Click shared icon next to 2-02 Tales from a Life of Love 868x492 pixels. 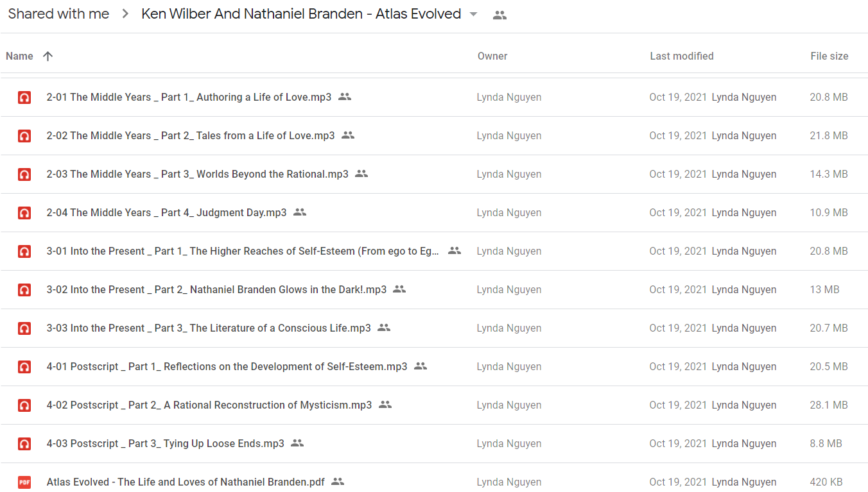[348, 135]
